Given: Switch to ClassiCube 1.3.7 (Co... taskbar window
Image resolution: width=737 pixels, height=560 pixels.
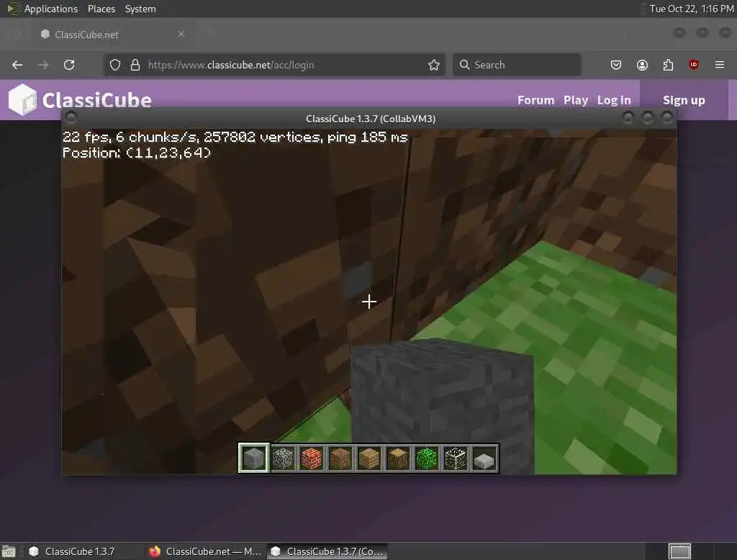Looking at the screenshot, I should [327, 551].
